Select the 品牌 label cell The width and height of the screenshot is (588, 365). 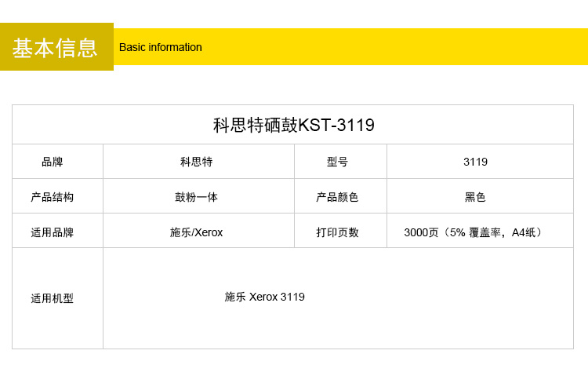(52, 162)
